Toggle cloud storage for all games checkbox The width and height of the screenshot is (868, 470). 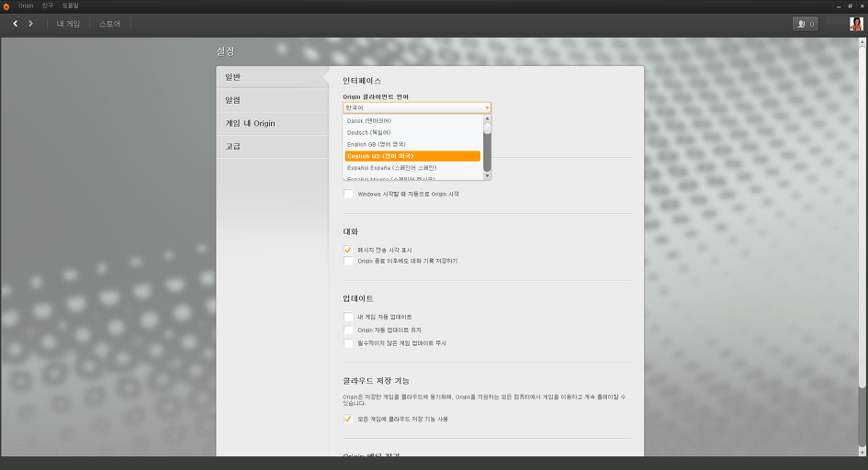[348, 420]
